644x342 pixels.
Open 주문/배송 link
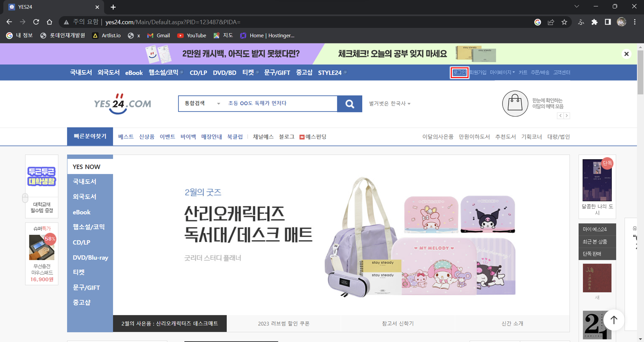(540, 73)
